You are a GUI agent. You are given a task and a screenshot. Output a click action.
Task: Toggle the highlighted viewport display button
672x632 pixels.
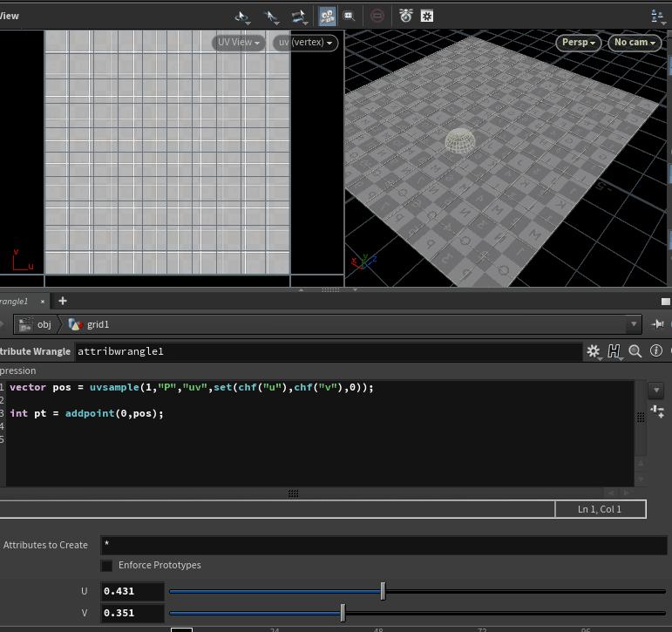pyautogui.click(x=328, y=16)
